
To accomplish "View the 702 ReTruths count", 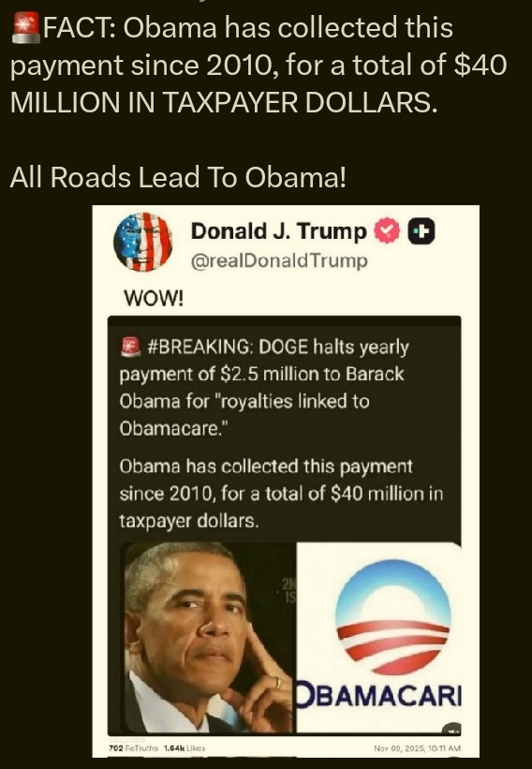I will pos(133,747).
